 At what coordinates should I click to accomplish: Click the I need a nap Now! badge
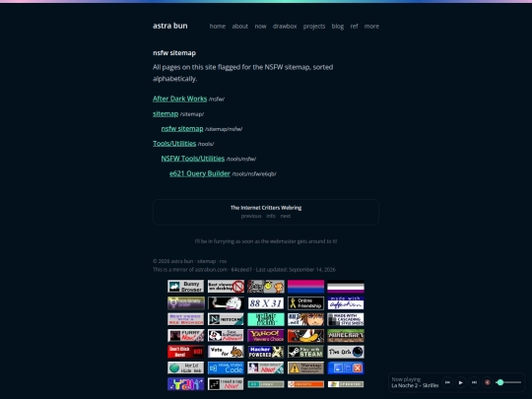coord(226,384)
